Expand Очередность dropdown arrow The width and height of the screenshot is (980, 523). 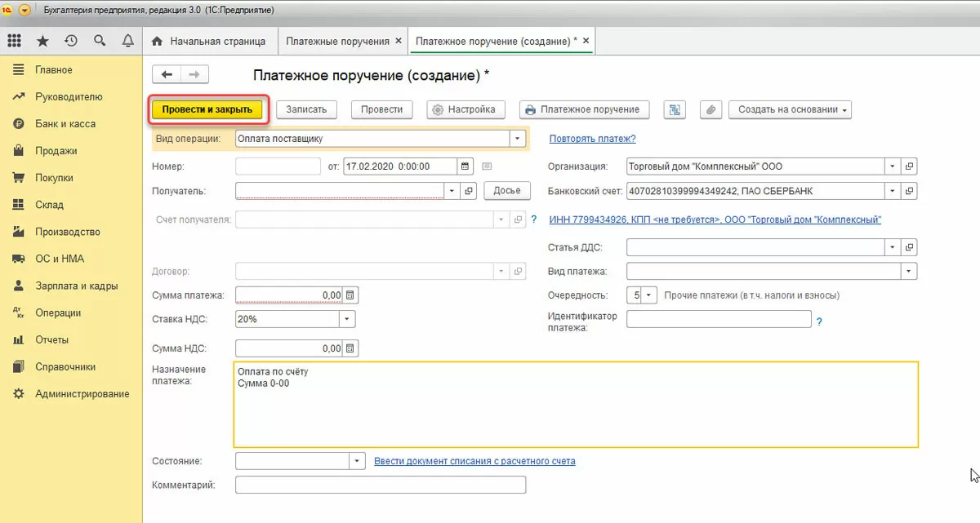click(649, 295)
